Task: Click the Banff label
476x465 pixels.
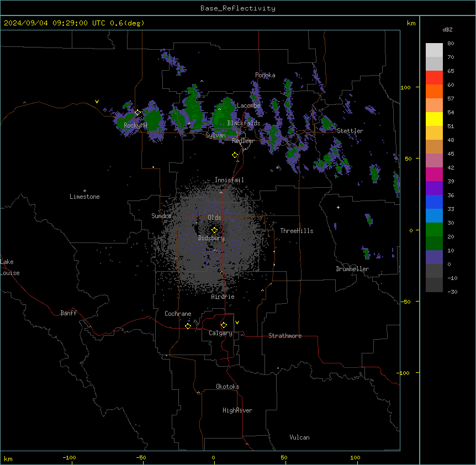Action: click(x=68, y=313)
